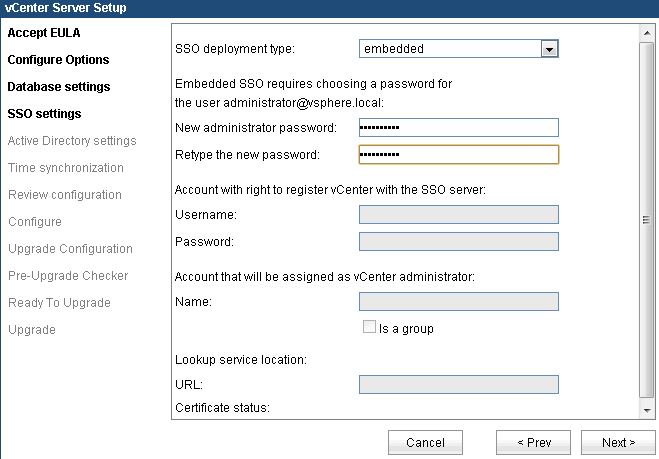Click the SSO account Username field
The image size is (659, 459).
(459, 214)
